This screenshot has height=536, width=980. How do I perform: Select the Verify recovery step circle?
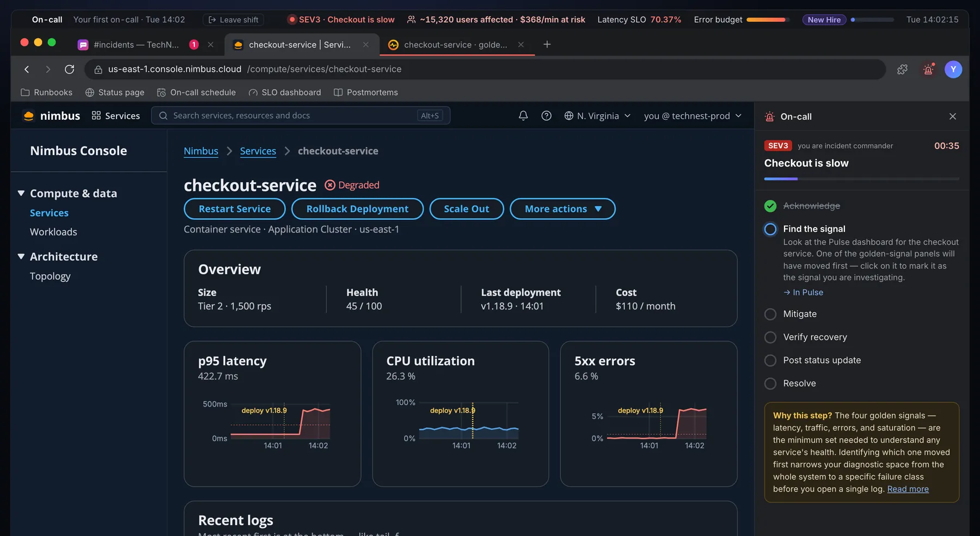click(770, 337)
